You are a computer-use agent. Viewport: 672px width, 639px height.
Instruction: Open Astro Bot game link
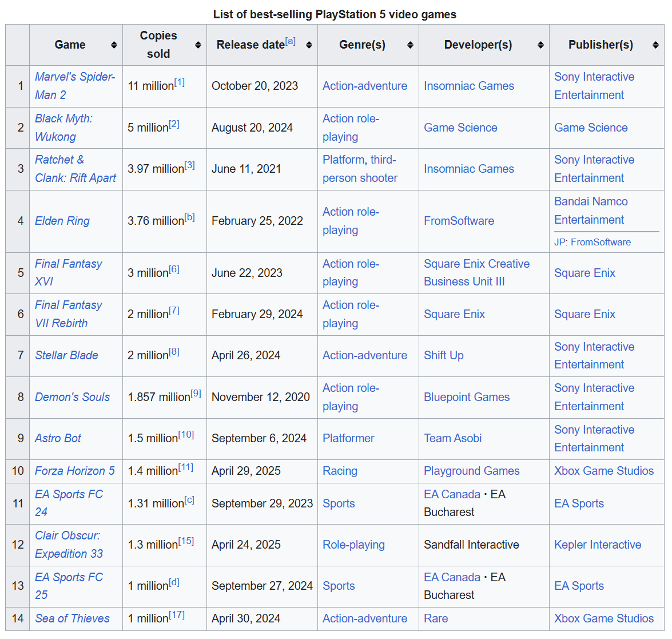58,438
